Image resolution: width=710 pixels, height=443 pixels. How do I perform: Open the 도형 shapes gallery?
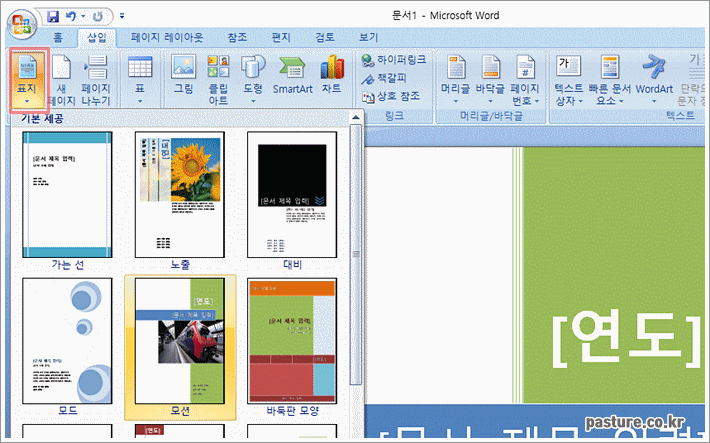coord(253,80)
